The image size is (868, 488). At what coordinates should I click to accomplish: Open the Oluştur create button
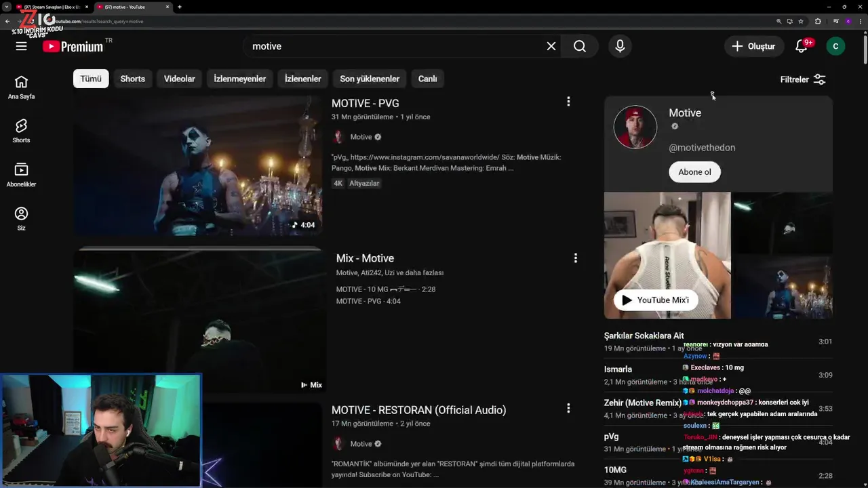coord(753,46)
